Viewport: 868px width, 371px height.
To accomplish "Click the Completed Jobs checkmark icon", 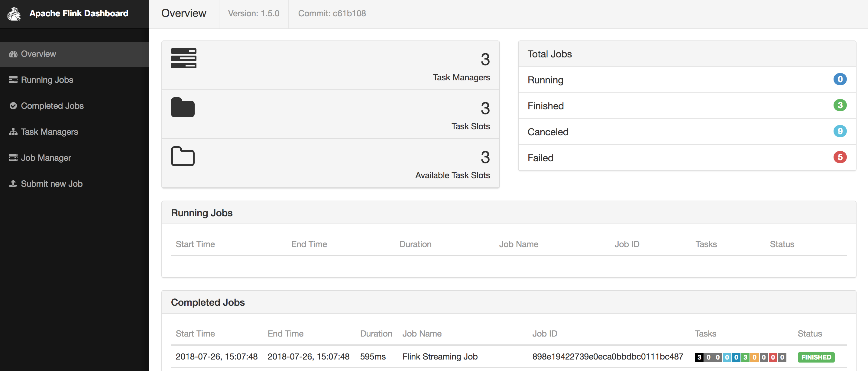I will [x=13, y=106].
